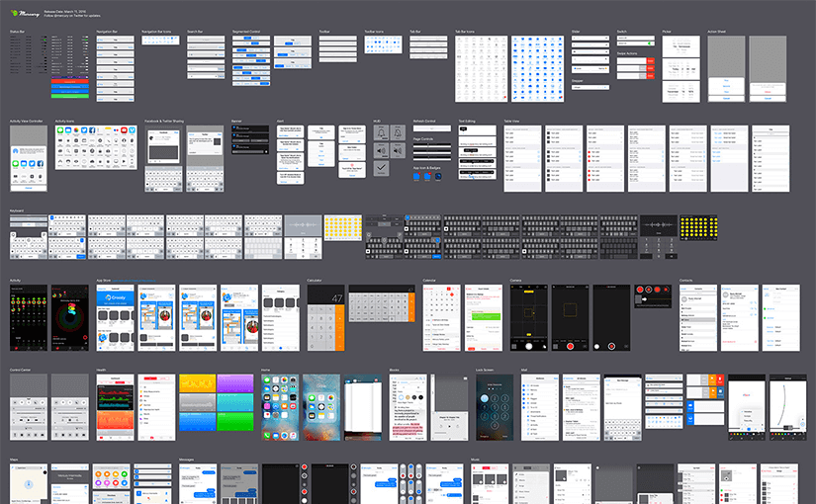Tap the Music icon in Home screen dock
The width and height of the screenshot is (816, 504).
pyautogui.click(x=294, y=436)
